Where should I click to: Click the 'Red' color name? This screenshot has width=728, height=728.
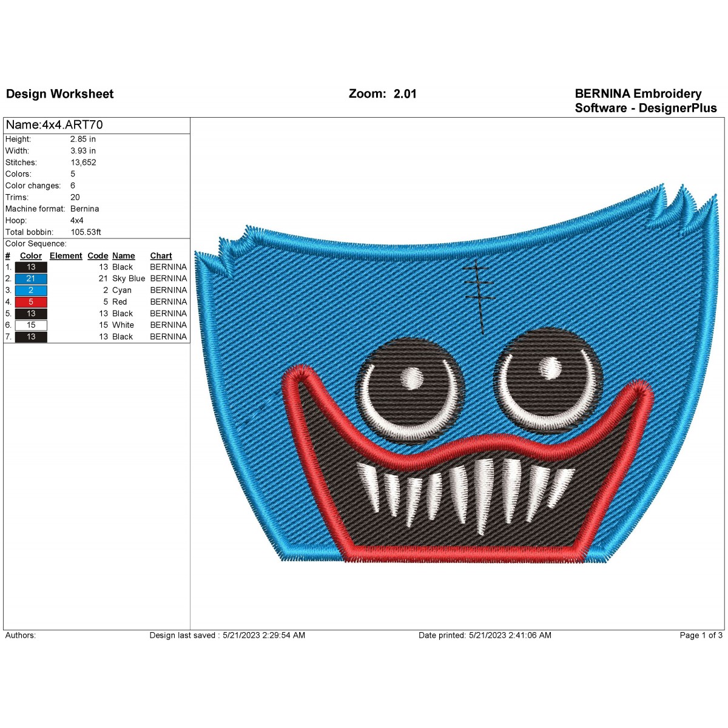[x=120, y=302]
